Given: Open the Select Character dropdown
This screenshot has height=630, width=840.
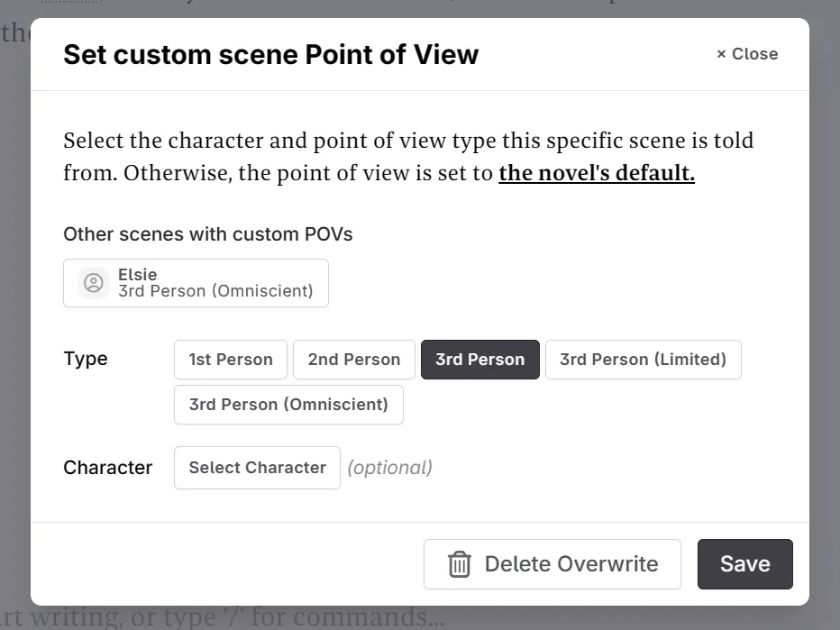Looking at the screenshot, I should [256, 467].
